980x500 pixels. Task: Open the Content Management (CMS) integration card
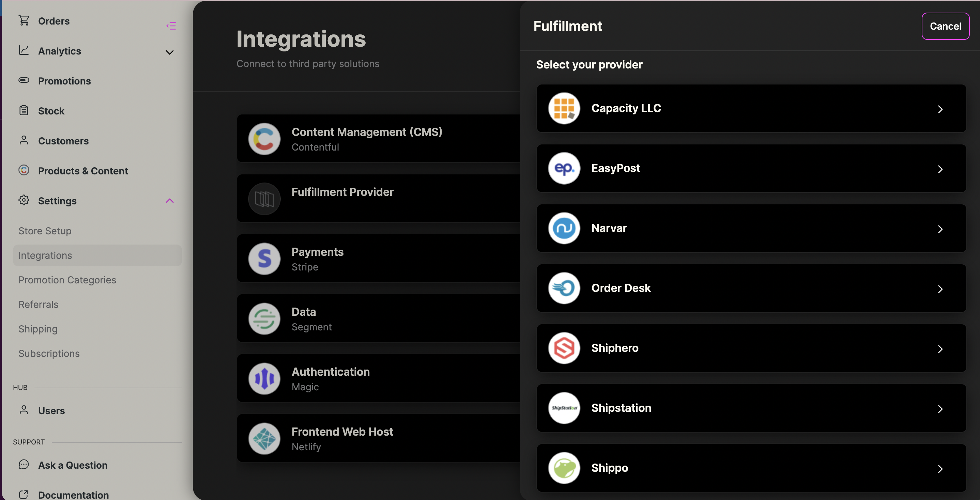[379, 139]
